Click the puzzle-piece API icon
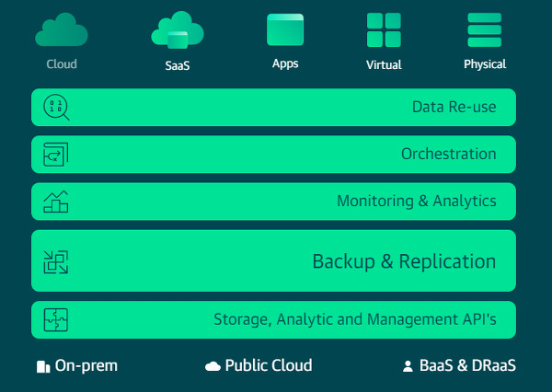The image size is (552, 392). (x=55, y=320)
